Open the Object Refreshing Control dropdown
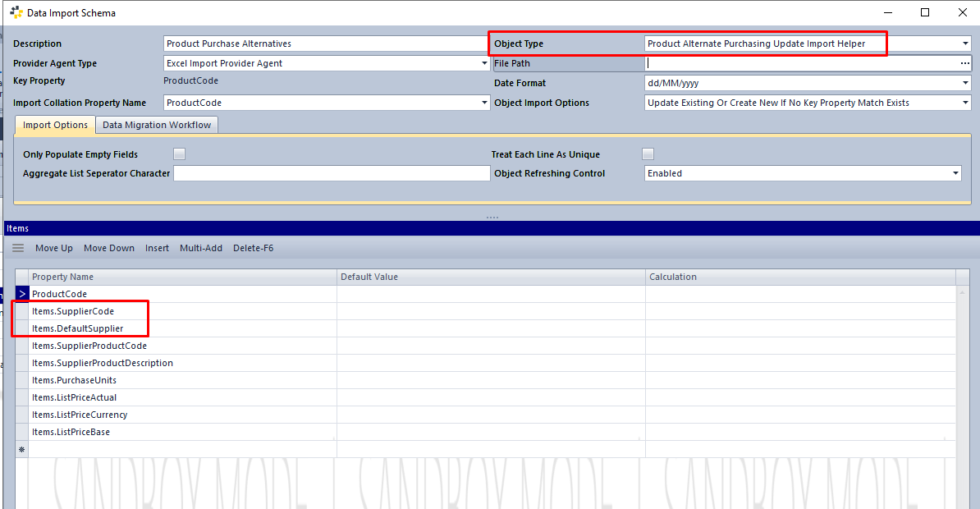The image size is (980, 509). [x=955, y=173]
